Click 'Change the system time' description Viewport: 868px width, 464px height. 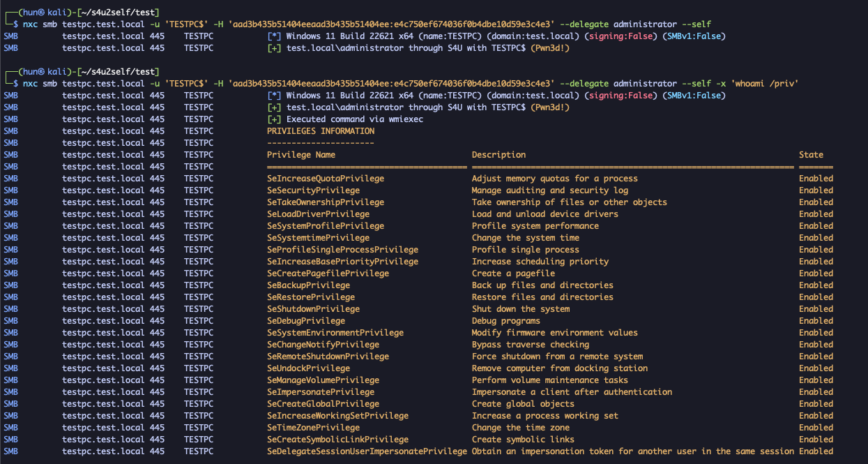pyautogui.click(x=526, y=238)
